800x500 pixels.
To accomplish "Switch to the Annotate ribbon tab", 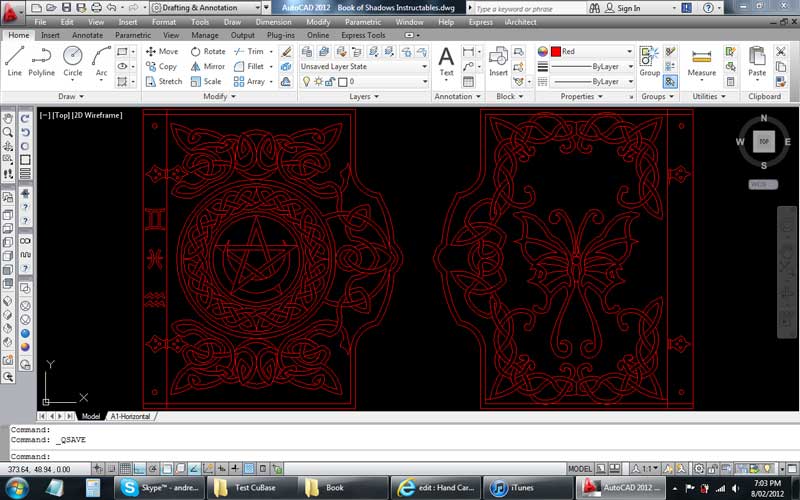I will pos(87,35).
